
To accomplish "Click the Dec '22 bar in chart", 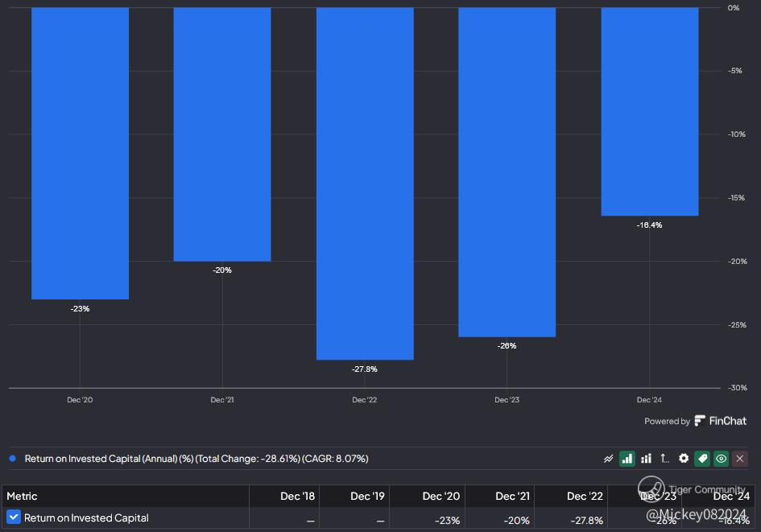I will tap(365, 184).
